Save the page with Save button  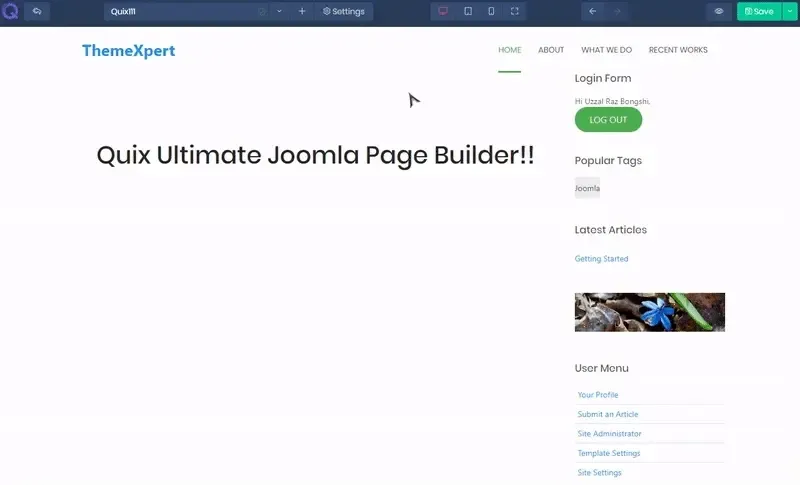click(x=759, y=11)
